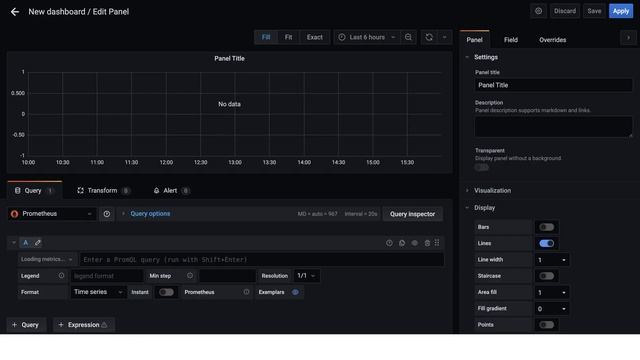640x360 pixels.
Task: Enable the Staircase switch
Action: 547,276
